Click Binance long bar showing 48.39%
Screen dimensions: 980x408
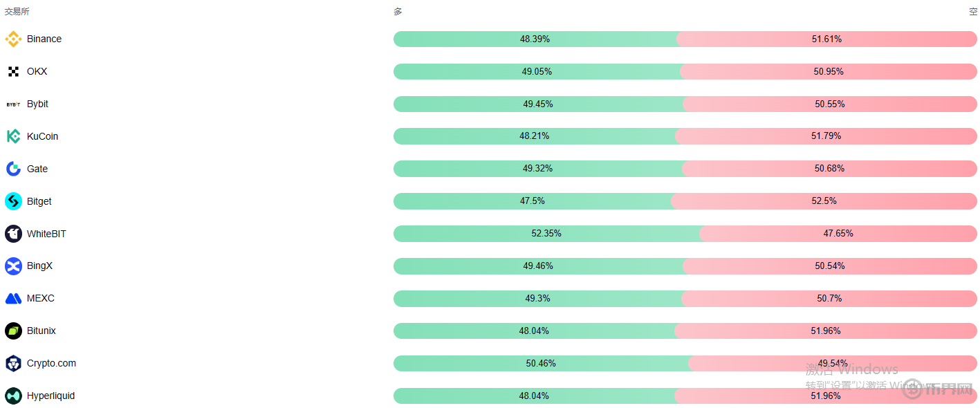(x=535, y=39)
